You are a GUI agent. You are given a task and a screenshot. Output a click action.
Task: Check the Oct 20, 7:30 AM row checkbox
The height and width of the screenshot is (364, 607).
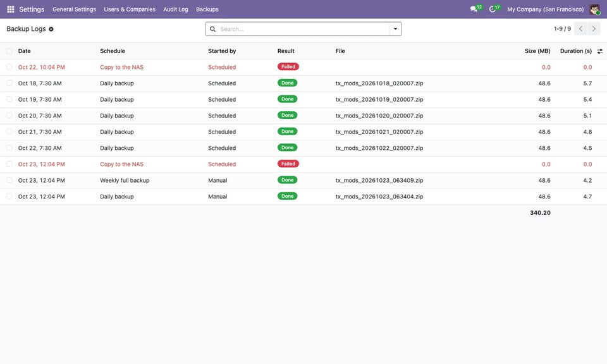click(x=9, y=116)
